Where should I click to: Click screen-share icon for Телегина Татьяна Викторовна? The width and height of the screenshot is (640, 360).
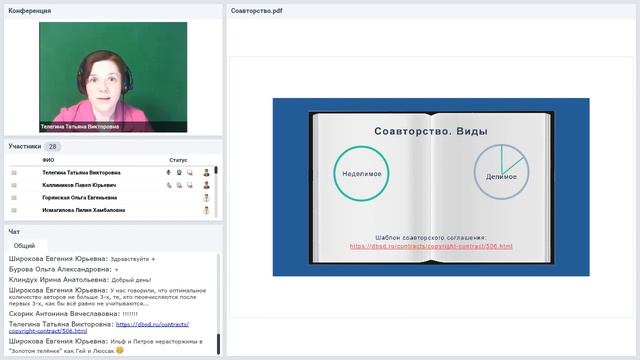pyautogui.click(x=190, y=173)
